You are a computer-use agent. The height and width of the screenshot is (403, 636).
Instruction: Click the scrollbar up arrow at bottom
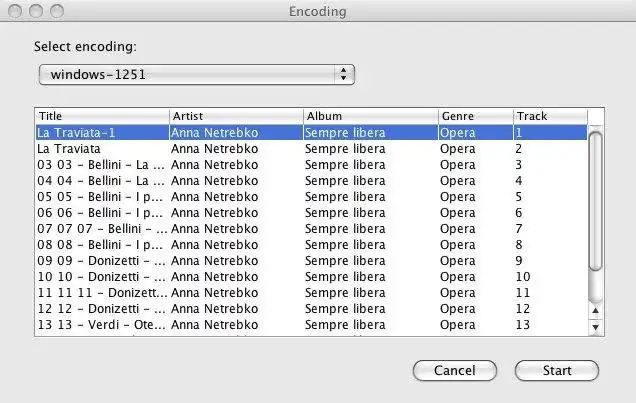596,312
